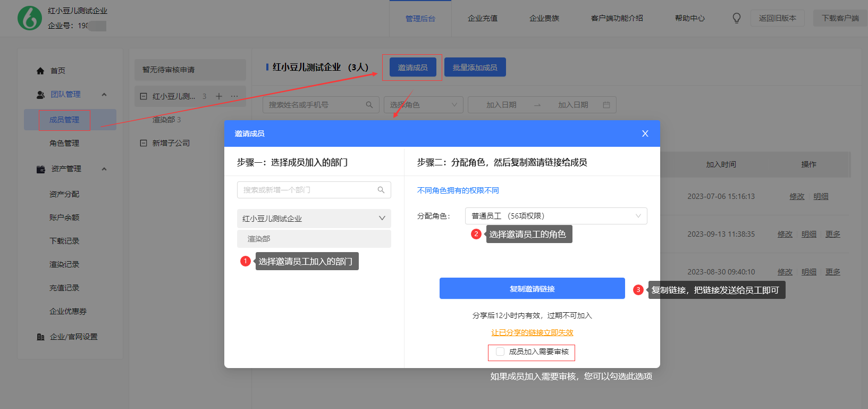Viewport: 868px width, 409px height.
Task: Click the enterprise website settings icon
Action: coord(40,337)
